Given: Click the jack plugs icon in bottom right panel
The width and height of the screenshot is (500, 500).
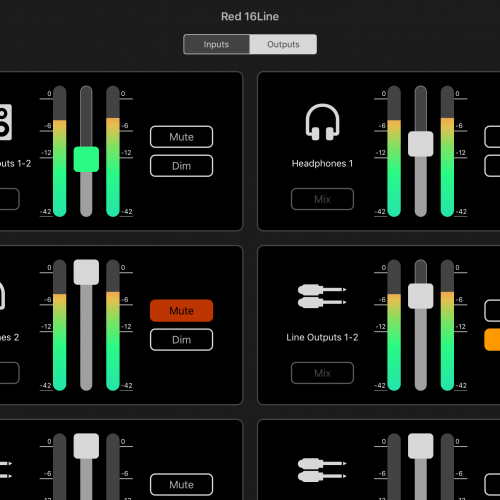Looking at the screenshot, I should [x=322, y=470].
